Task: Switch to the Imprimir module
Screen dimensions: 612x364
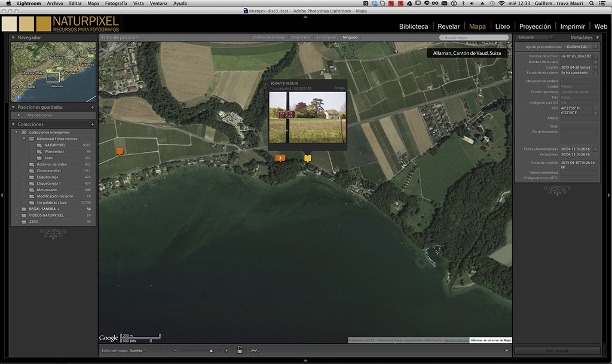Action: (x=573, y=26)
